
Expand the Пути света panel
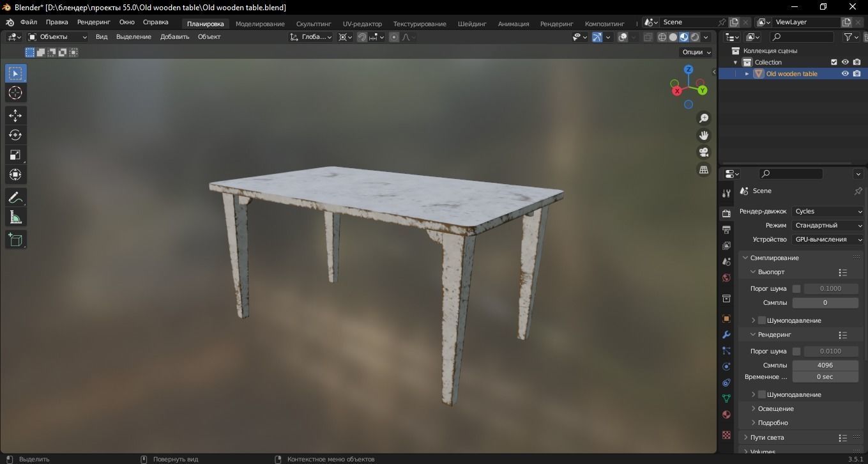pyautogui.click(x=766, y=438)
